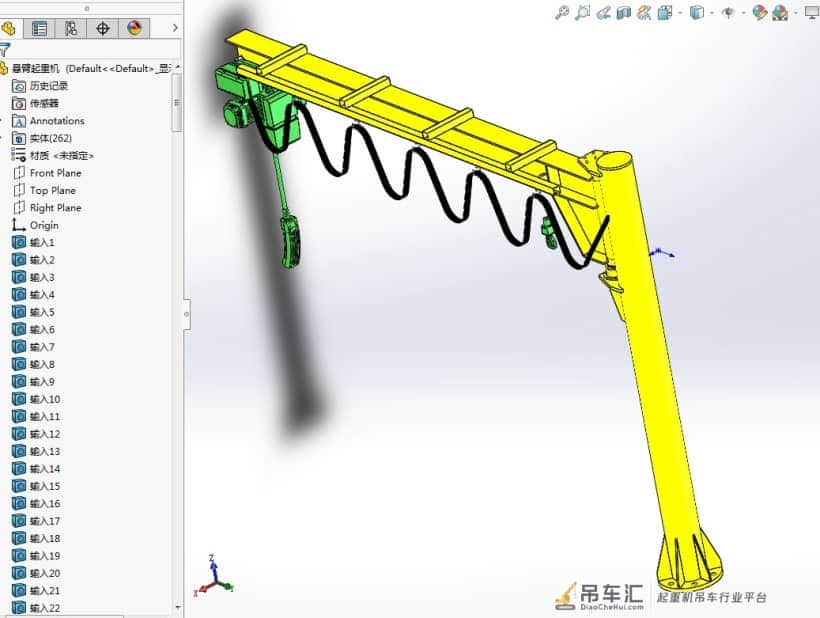Viewport: 820px width, 618px height.
Task: Expand the Hide/Show Items dropdown arrow
Action: [x=743, y=13]
